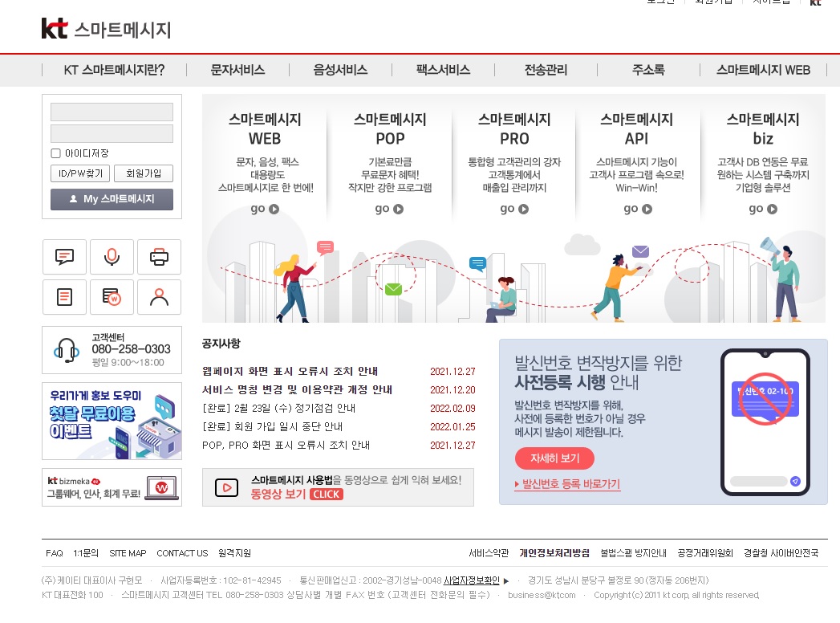Viewport: 840px width, 623px height.
Task: Click go arrow under 스마트메시지 API
Action: [x=647, y=209]
